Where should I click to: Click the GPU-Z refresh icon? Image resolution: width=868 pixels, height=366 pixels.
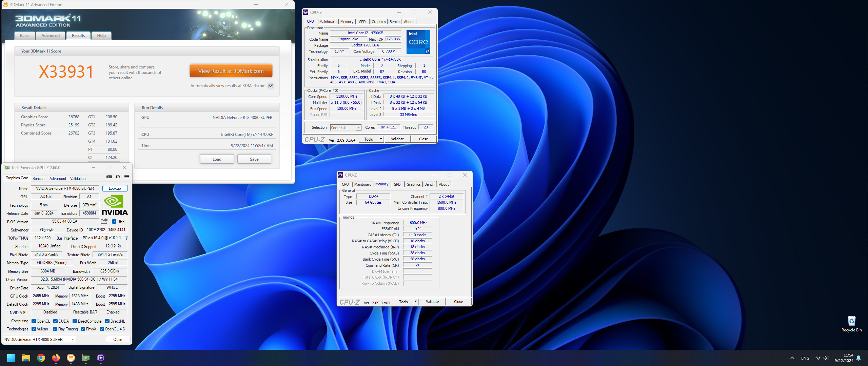click(x=118, y=177)
